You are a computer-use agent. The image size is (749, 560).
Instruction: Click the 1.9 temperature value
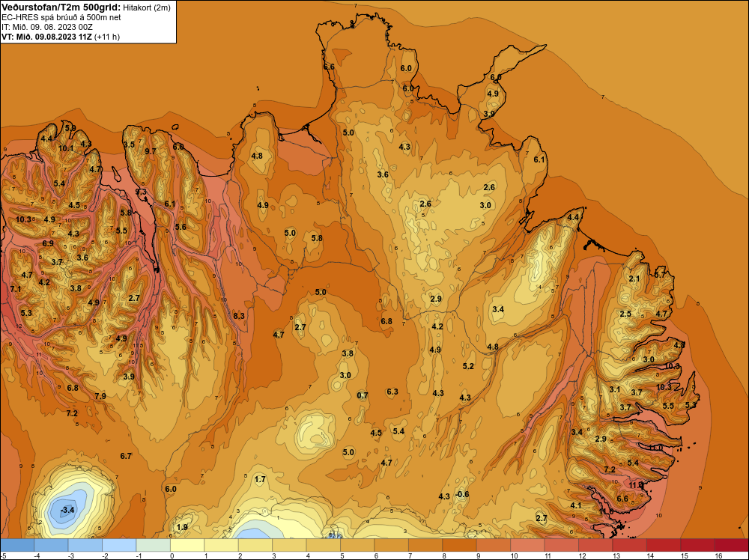182,527
